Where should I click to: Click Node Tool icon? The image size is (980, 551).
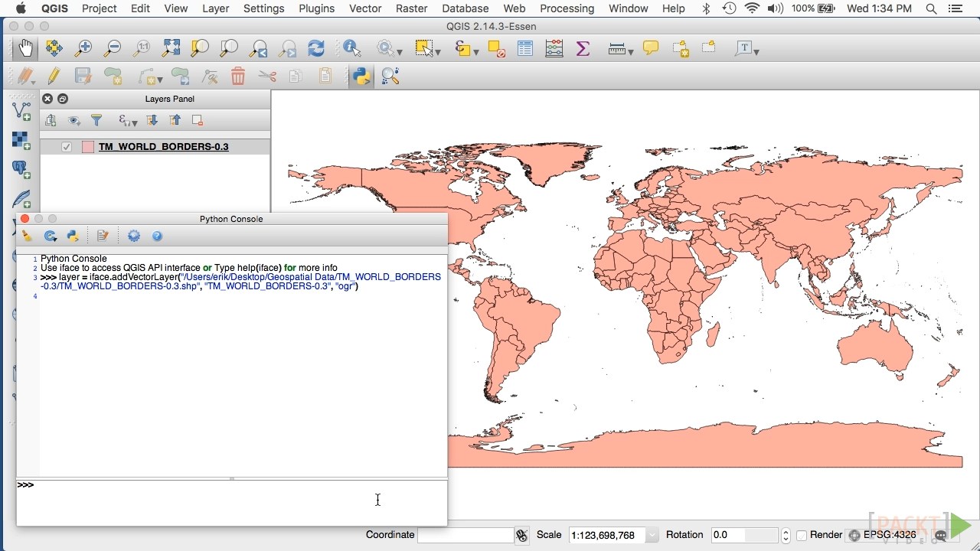pyautogui.click(x=209, y=76)
